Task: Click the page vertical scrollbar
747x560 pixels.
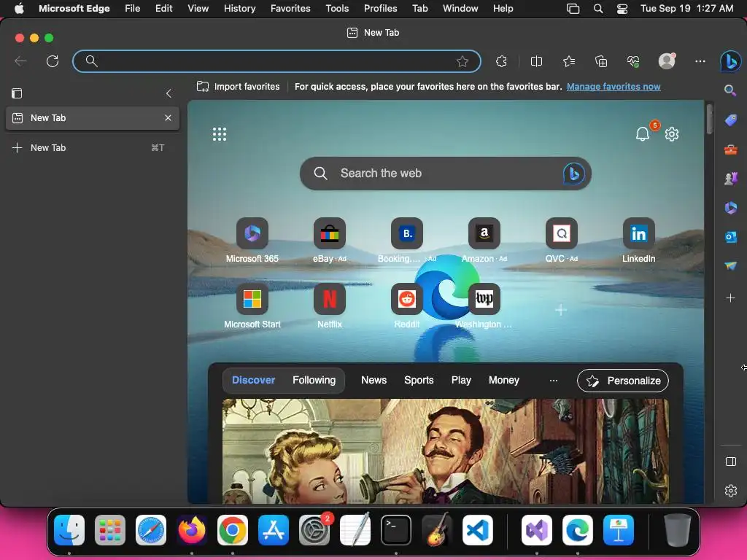Action: tap(709, 119)
